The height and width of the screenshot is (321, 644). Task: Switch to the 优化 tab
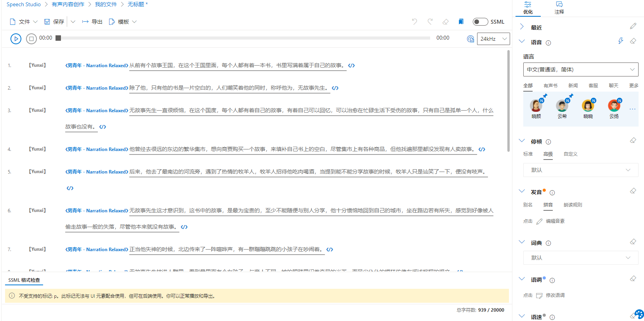528,8
